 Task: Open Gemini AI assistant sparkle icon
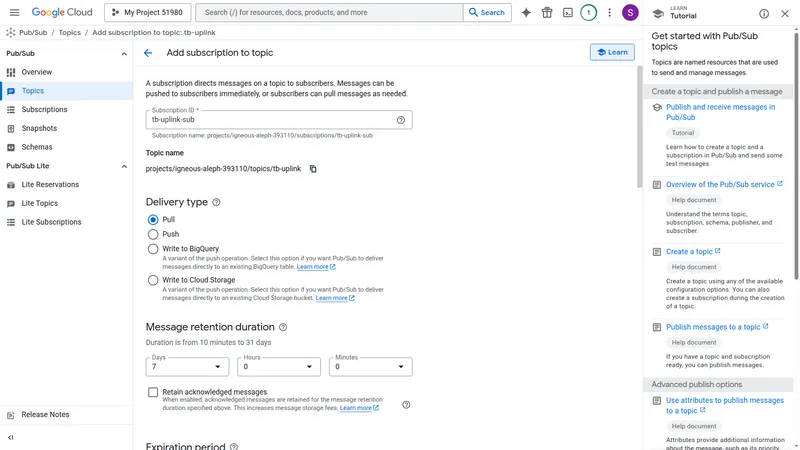[x=526, y=13]
